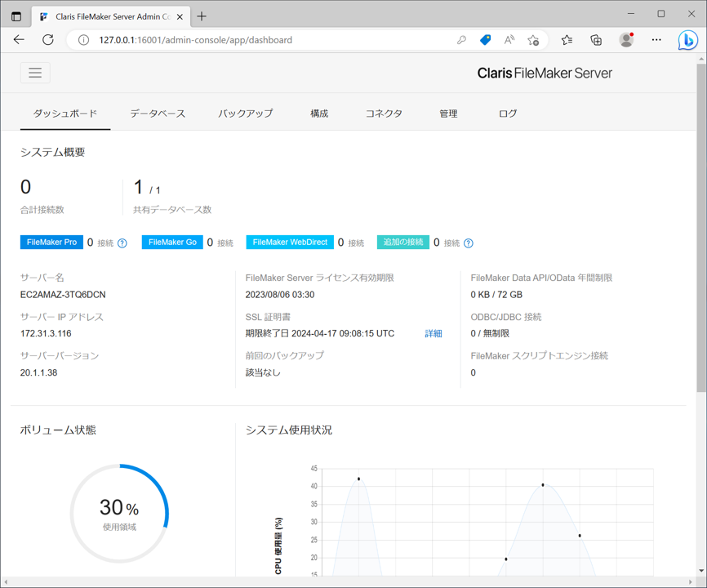Maximize the browser window
Viewport: 707px width, 588px height.
[x=661, y=14]
